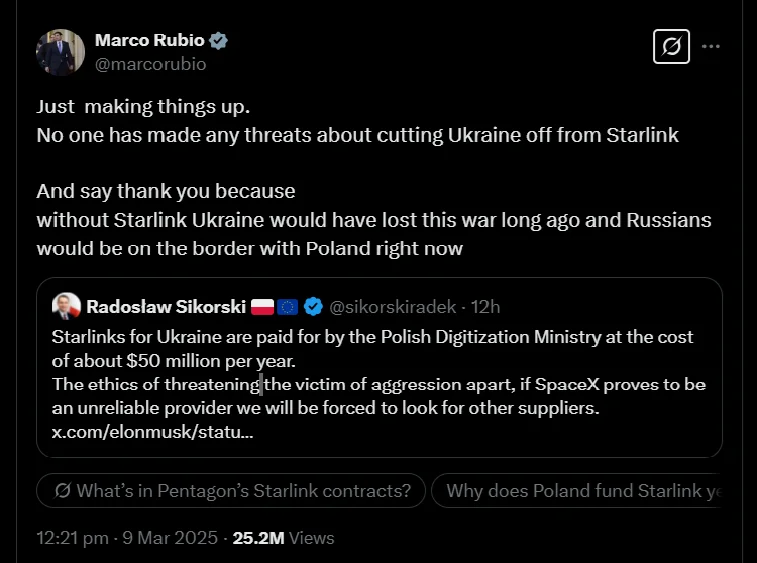Image resolution: width=757 pixels, height=563 pixels.
Task: Open Radoslaw Sikorski's name in quoted post
Action: [165, 305]
